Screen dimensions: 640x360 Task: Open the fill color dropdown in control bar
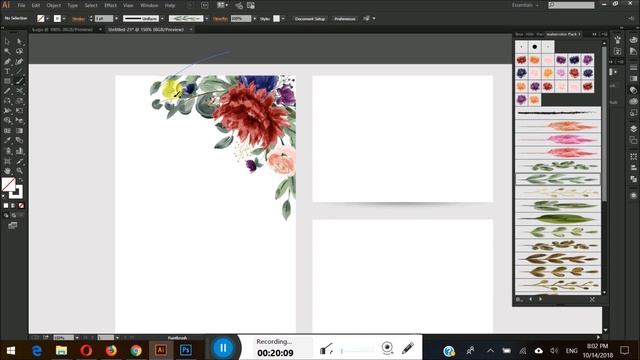(47, 19)
